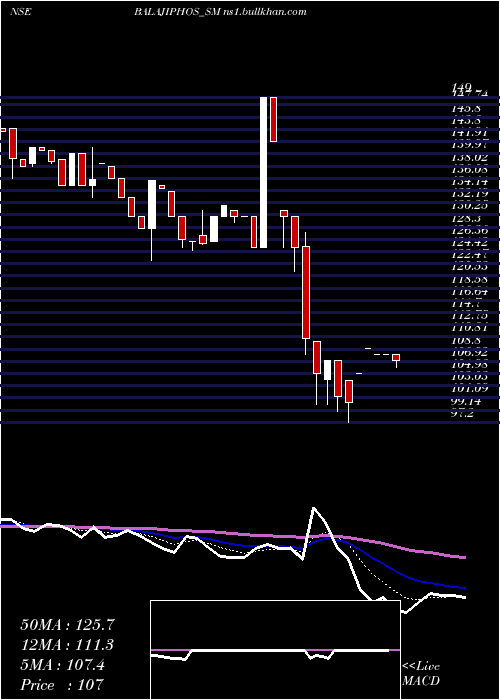Click the 104.98 price level label
500x700 pixels.
[x=470, y=365]
